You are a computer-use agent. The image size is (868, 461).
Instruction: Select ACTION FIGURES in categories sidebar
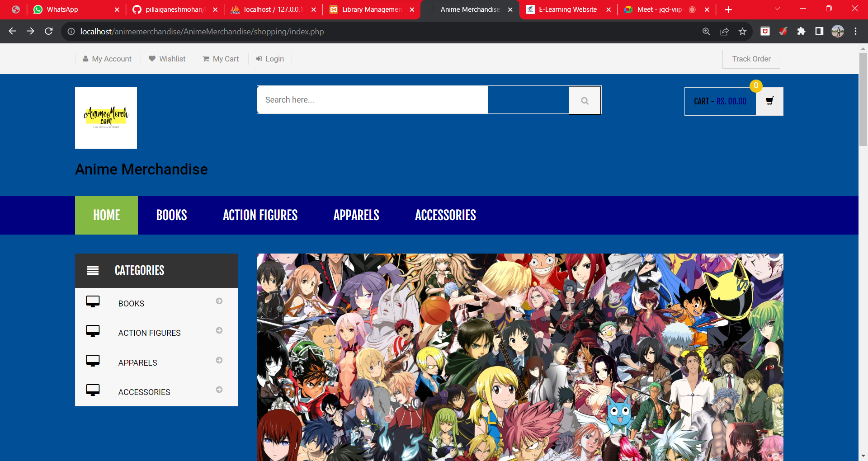pyautogui.click(x=150, y=333)
